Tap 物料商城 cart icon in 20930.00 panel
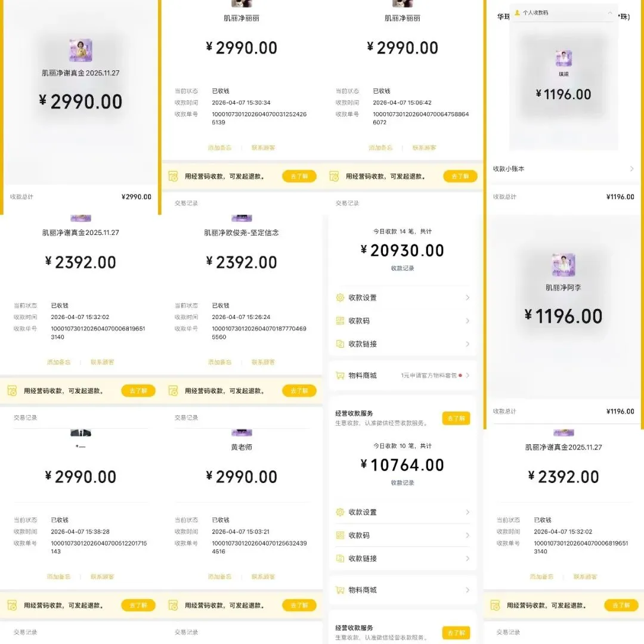Viewport: 644px width, 644px height. (x=340, y=376)
